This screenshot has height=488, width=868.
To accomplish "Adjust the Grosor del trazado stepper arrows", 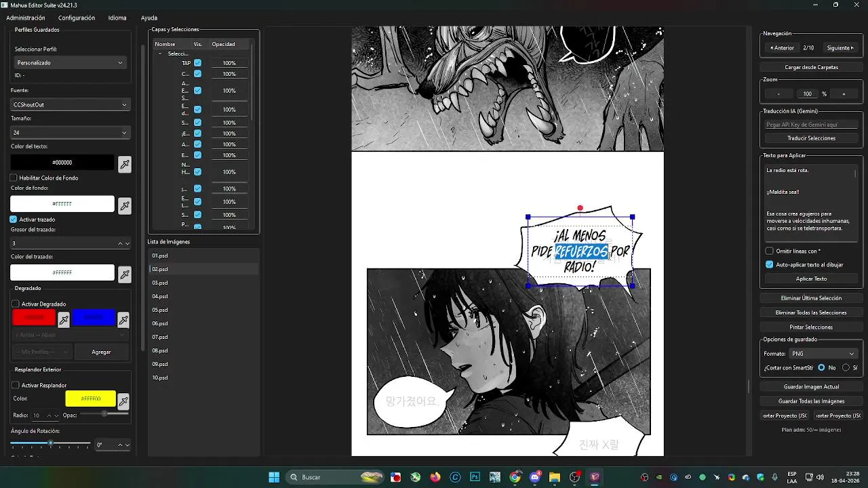I will click(x=124, y=243).
